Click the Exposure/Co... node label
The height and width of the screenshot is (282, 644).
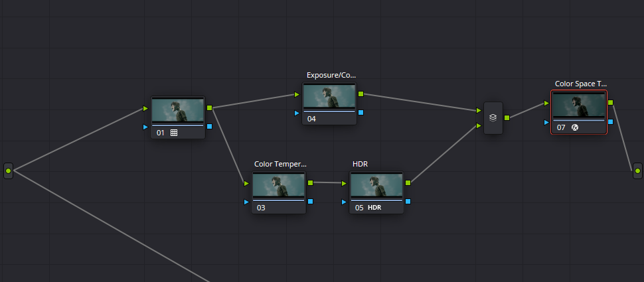331,75
